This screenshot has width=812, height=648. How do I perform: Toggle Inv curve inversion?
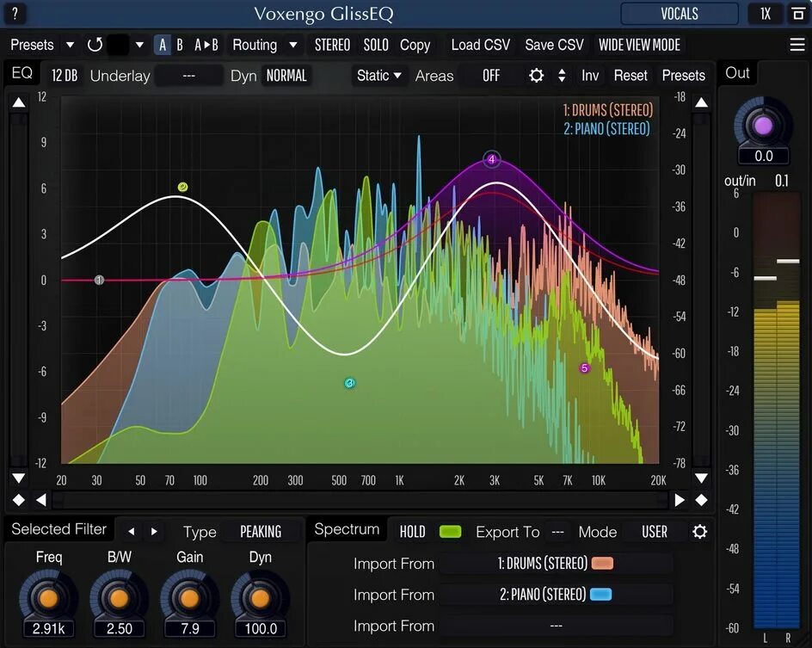(590, 76)
